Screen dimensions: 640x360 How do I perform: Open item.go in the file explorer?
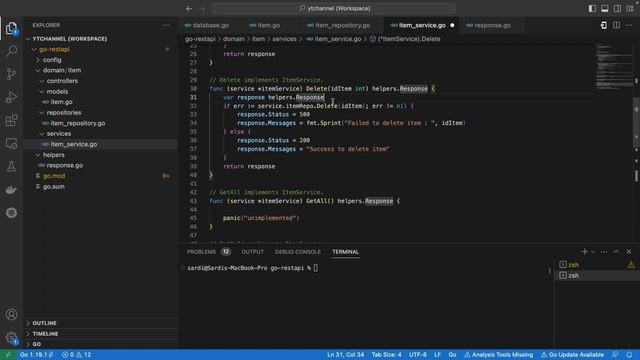coord(100,102)
